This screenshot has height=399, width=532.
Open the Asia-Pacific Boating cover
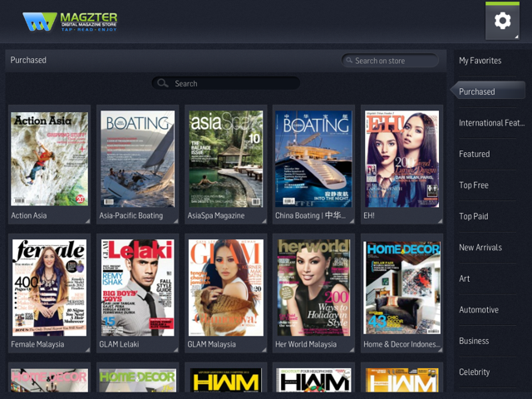click(137, 158)
